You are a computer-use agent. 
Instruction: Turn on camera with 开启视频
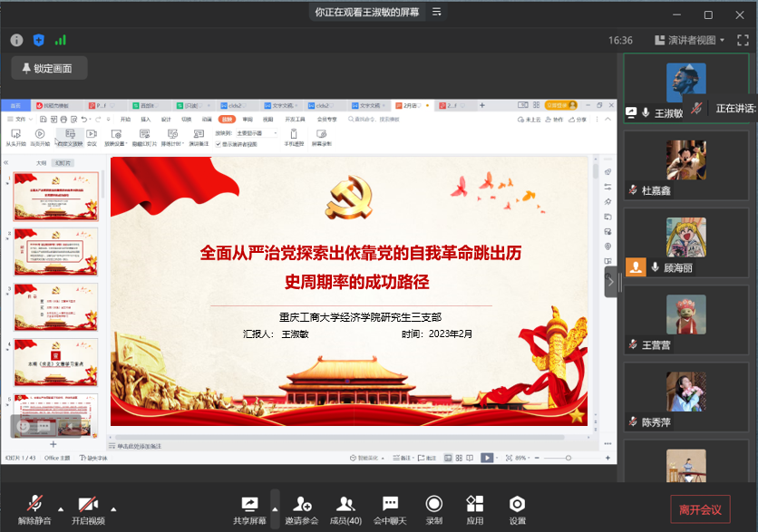pos(88,508)
